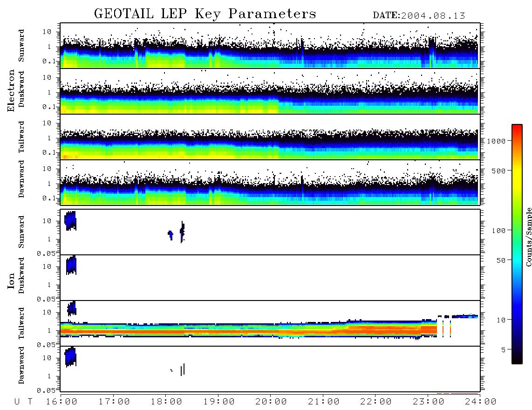Click the 500 colorbar tick label
Screen dimensions: 532x410
point(498,171)
